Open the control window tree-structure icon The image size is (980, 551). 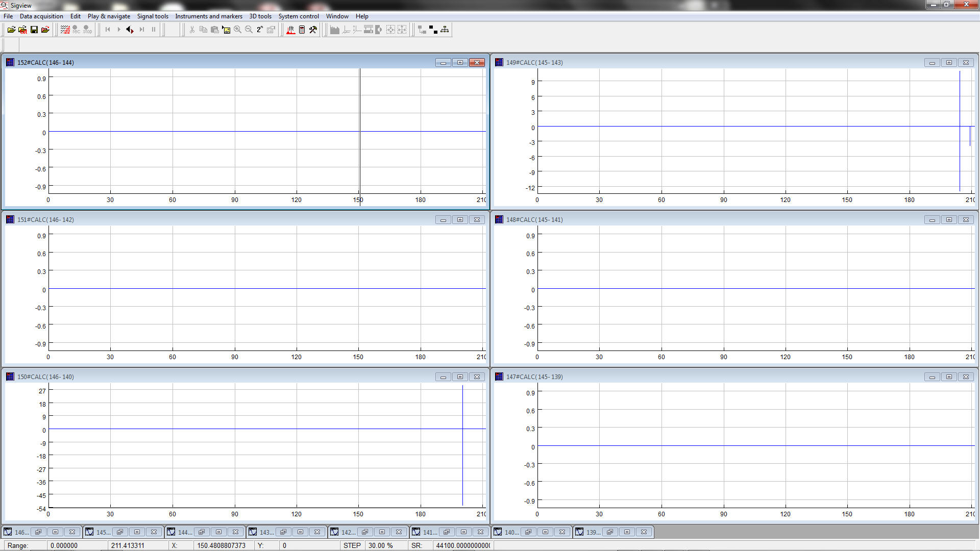(x=445, y=30)
